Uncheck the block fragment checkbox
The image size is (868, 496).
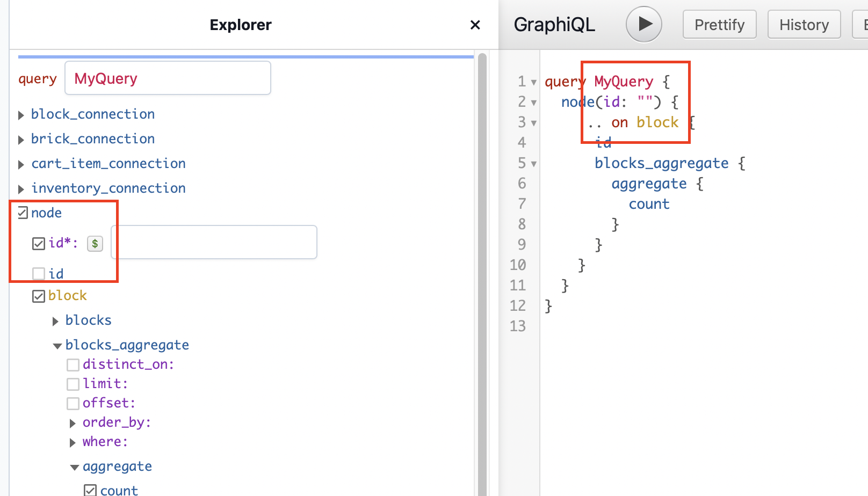39,296
